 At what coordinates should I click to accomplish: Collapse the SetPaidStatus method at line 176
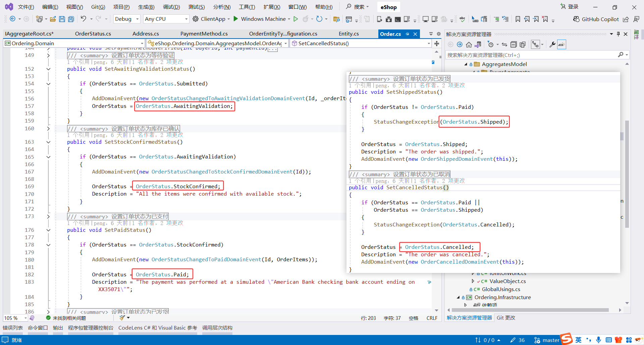pos(48,230)
